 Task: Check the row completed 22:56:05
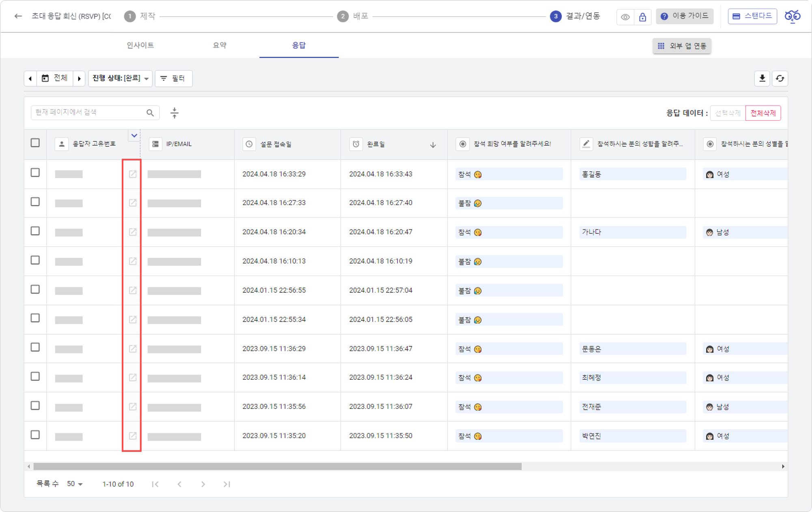point(35,318)
